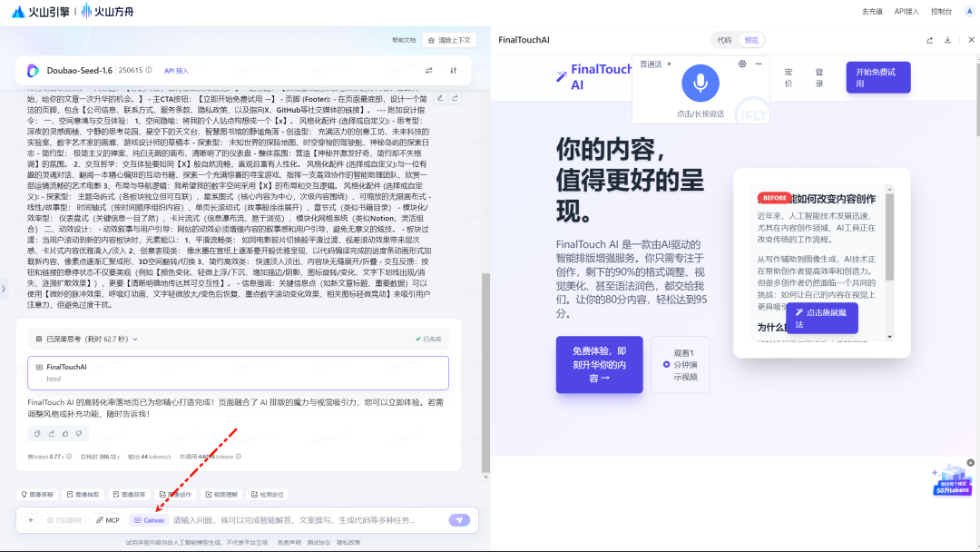The height and width of the screenshot is (552, 980).
Task: Click the 清除上下文 clear context button
Action: [x=449, y=40]
